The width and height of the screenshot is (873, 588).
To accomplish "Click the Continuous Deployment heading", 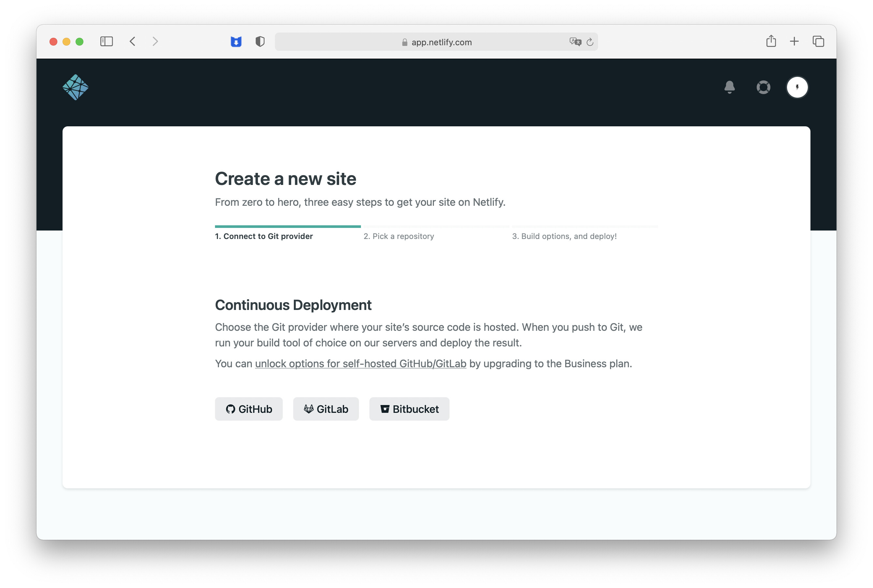I will [293, 305].
